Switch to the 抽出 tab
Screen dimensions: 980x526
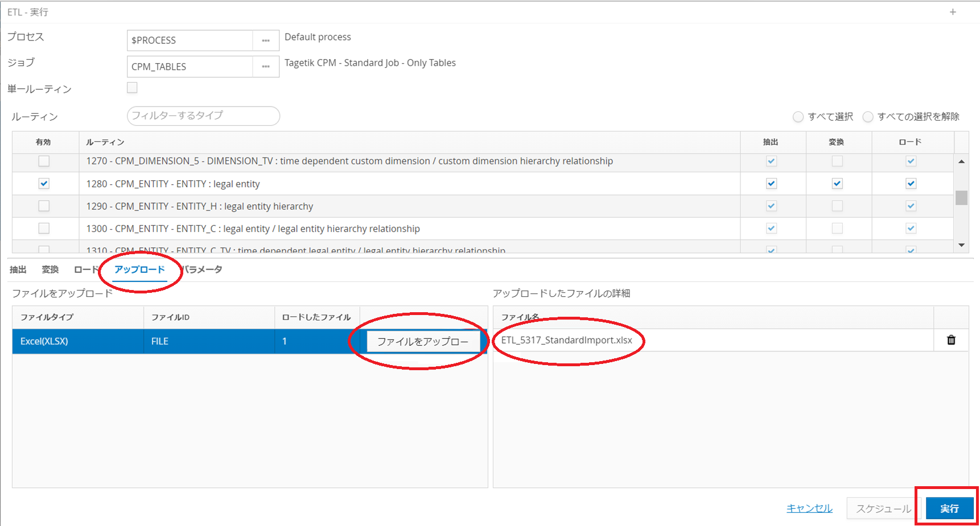18,270
